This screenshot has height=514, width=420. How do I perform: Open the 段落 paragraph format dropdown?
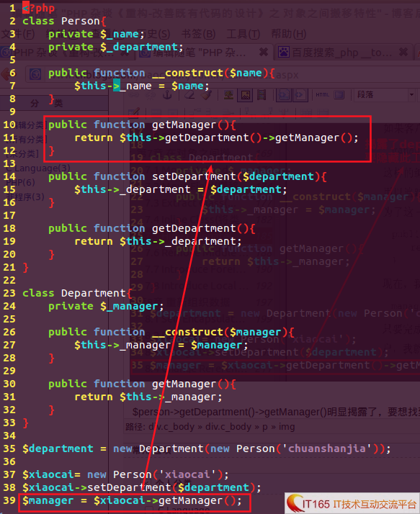click(385, 95)
